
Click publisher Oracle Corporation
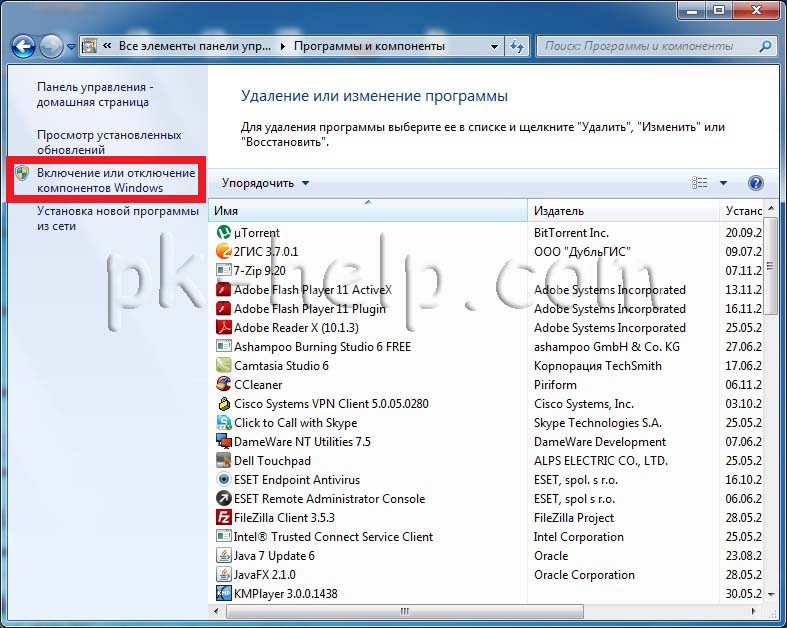click(584, 575)
